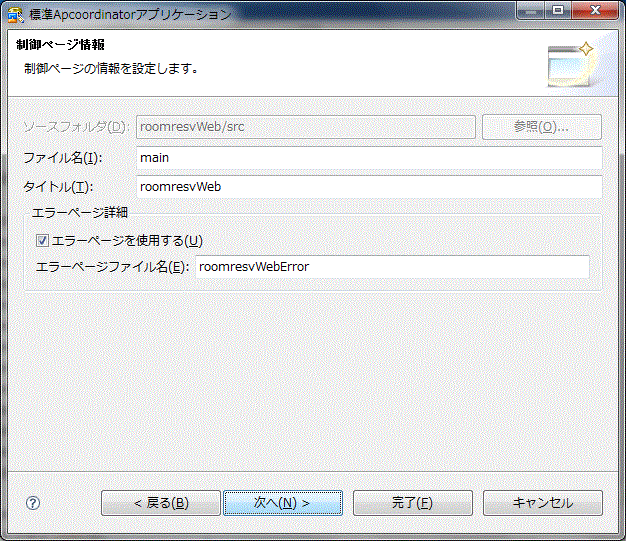This screenshot has height=541, width=626.
Task: Click the ソースフォルダ field with roomresvWeb/src
Action: [x=305, y=127]
